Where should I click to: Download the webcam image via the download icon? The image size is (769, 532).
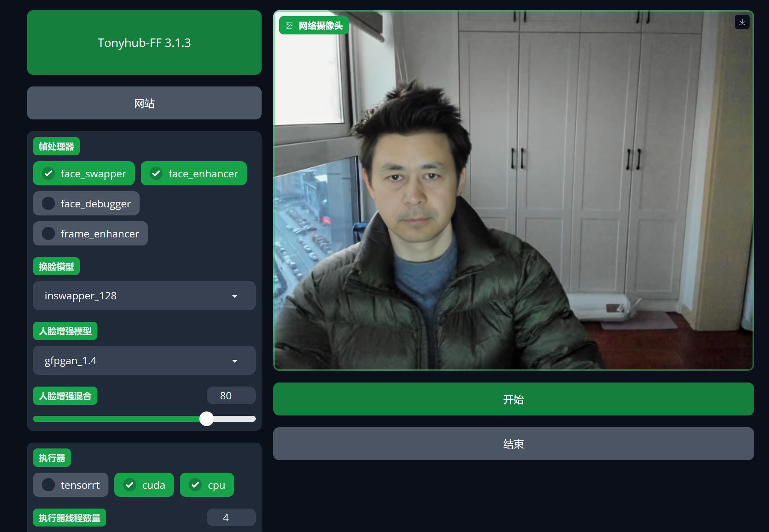click(x=742, y=22)
